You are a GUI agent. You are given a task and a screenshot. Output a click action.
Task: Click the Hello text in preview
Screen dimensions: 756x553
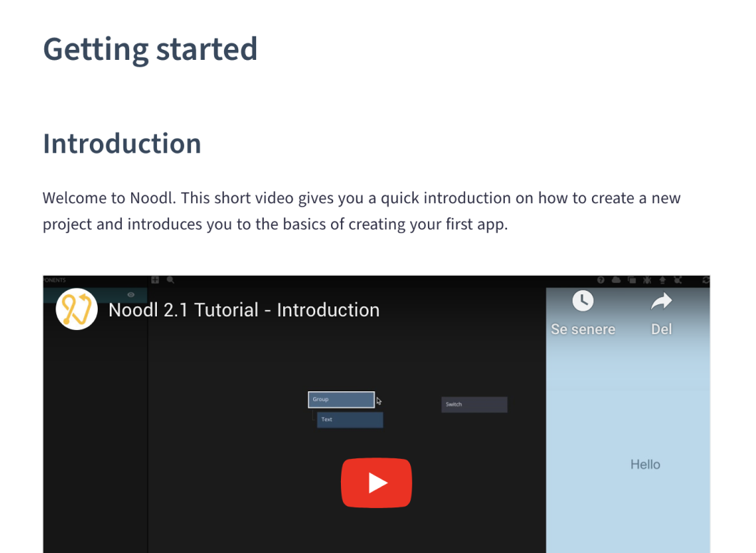tap(645, 465)
